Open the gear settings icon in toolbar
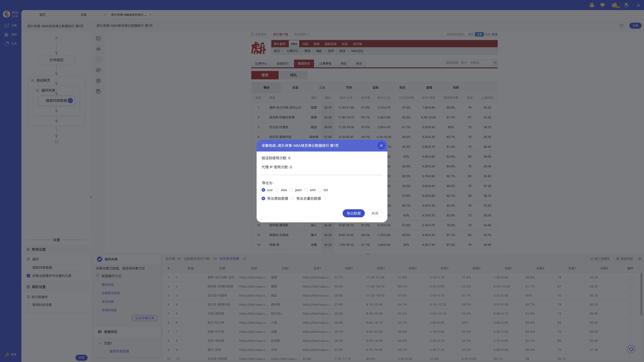 [x=98, y=81]
